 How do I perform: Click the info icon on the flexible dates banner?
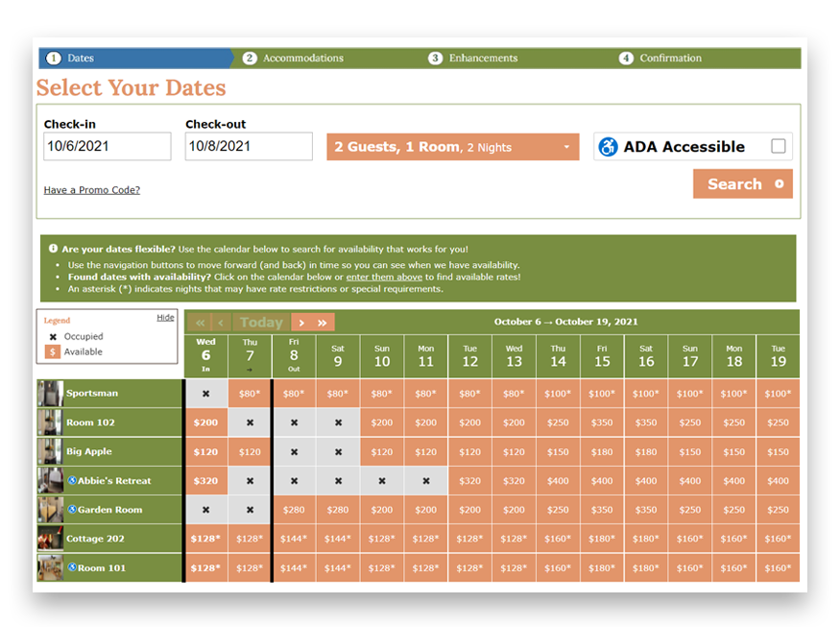[52, 246]
